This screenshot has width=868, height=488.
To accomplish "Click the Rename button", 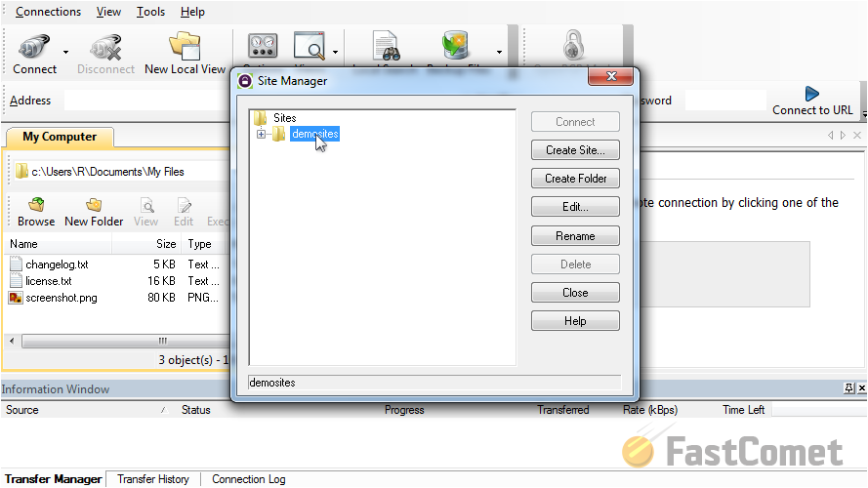I will (575, 236).
